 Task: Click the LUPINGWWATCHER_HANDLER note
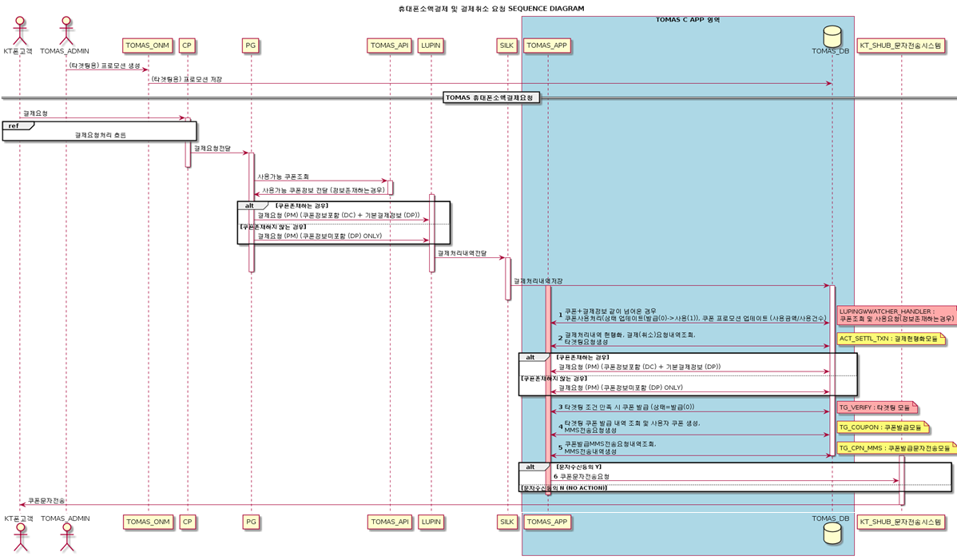pyautogui.click(x=896, y=316)
